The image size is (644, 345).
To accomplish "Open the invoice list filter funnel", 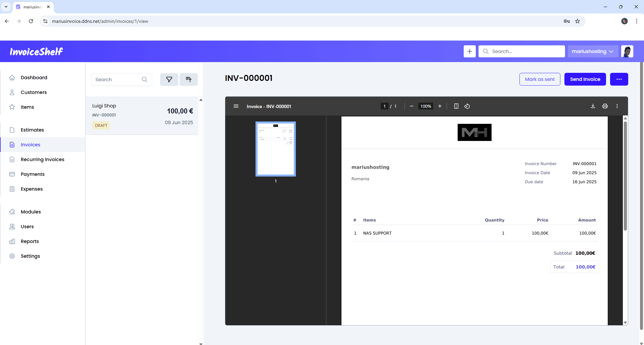I will (169, 80).
